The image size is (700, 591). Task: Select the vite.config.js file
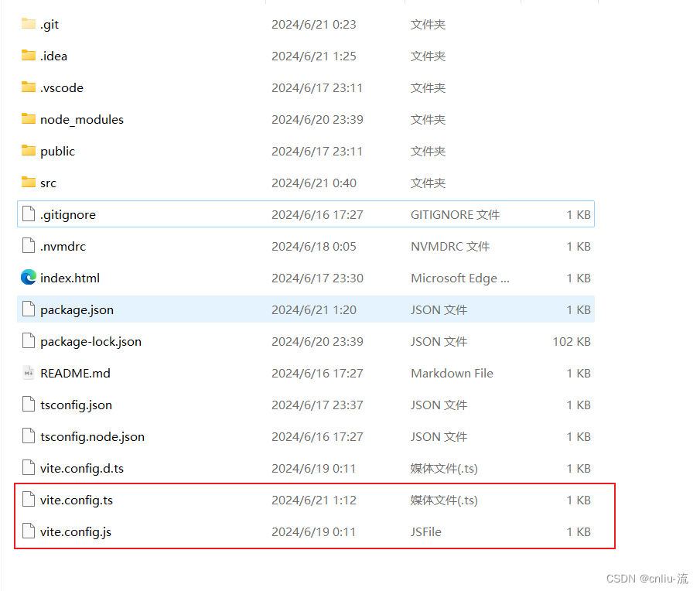click(72, 531)
